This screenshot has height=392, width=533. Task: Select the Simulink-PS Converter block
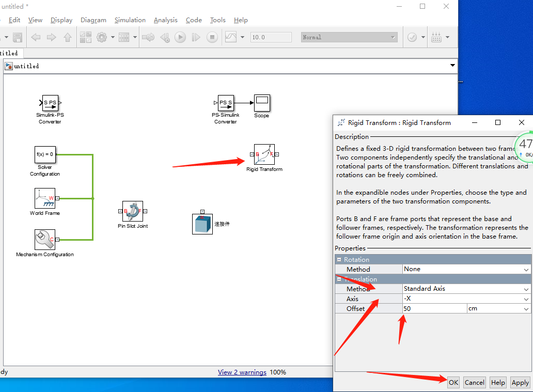pyautogui.click(x=50, y=103)
